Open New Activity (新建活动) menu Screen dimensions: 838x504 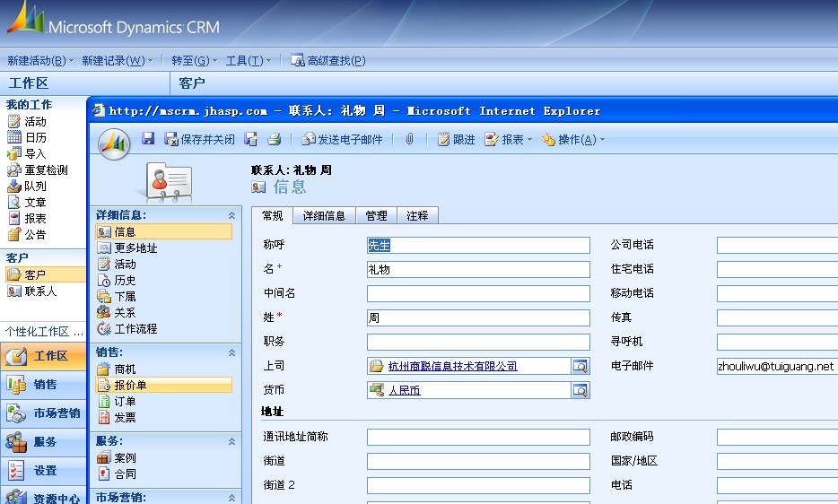tap(40, 60)
